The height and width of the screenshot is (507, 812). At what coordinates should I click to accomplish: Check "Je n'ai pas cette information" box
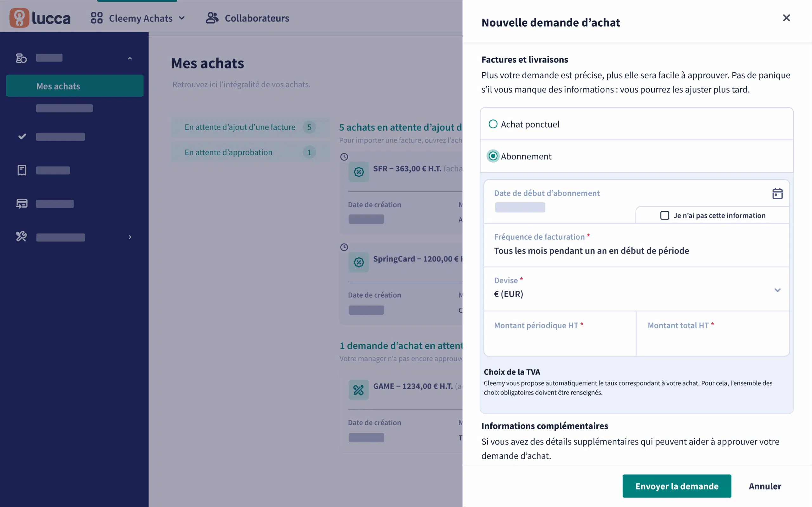point(665,215)
